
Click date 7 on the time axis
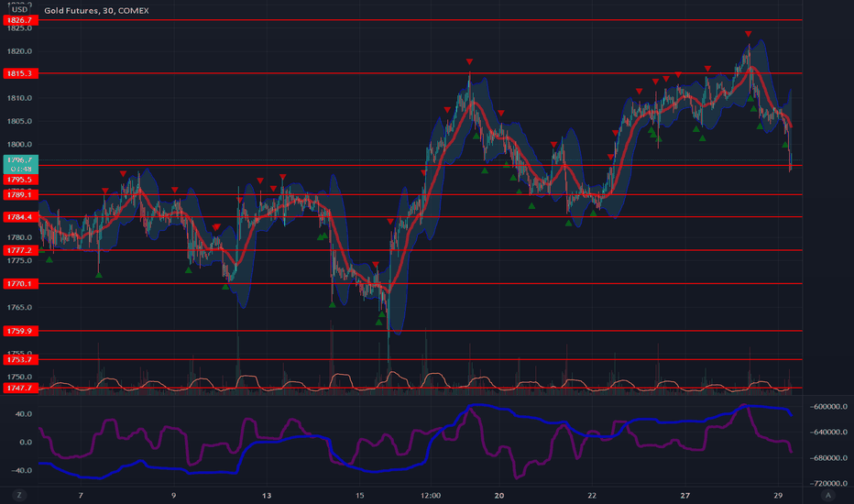pyautogui.click(x=81, y=495)
